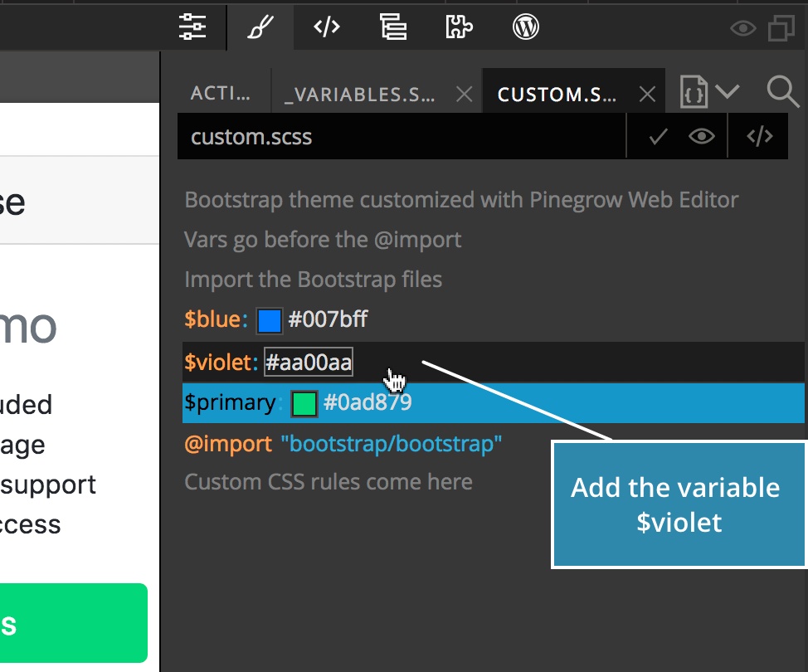The image size is (808, 672).
Task: Close the custom.scss tab
Action: coord(647,95)
